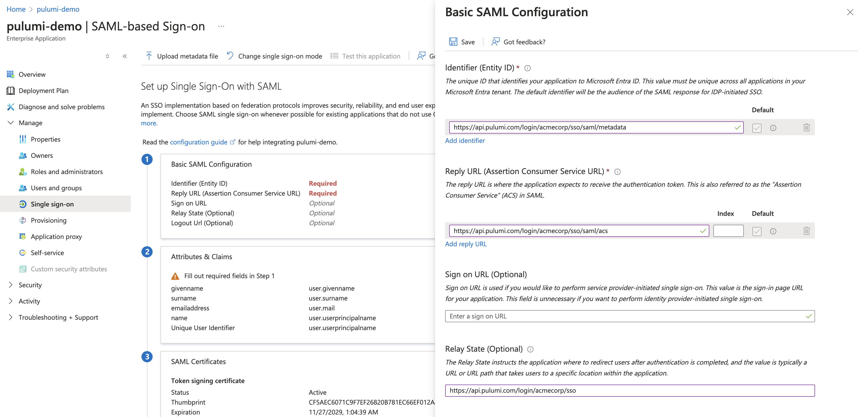The image size is (868, 417).
Task: Click the 'Fill out required fields' warning icon
Action: pyautogui.click(x=175, y=276)
